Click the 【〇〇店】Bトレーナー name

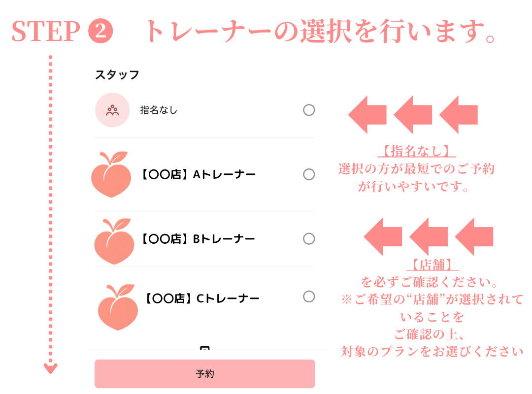pyautogui.click(x=198, y=239)
